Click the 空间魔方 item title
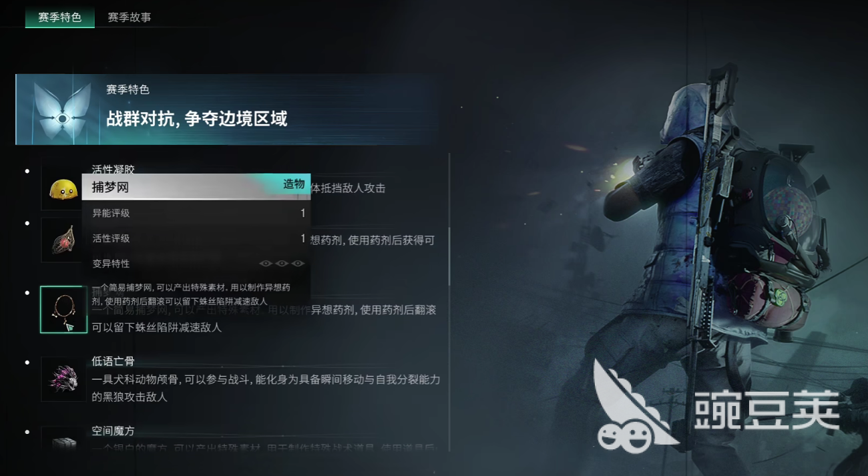 pyautogui.click(x=113, y=431)
